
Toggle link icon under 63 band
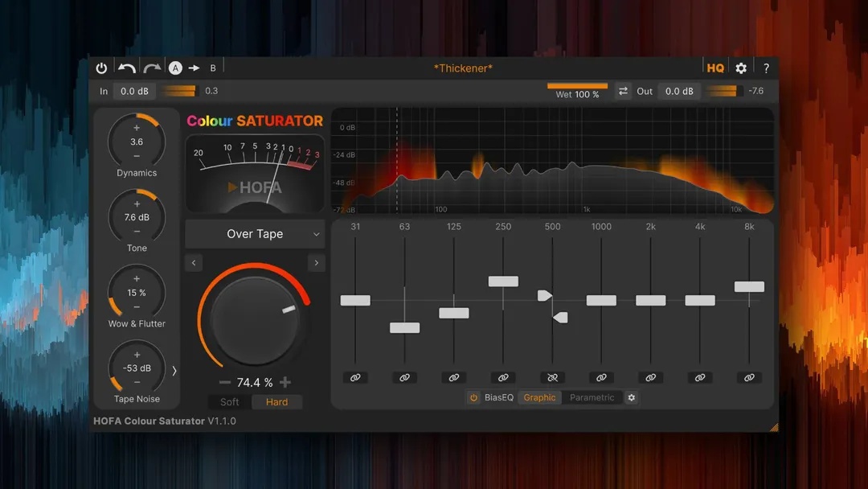pos(404,378)
